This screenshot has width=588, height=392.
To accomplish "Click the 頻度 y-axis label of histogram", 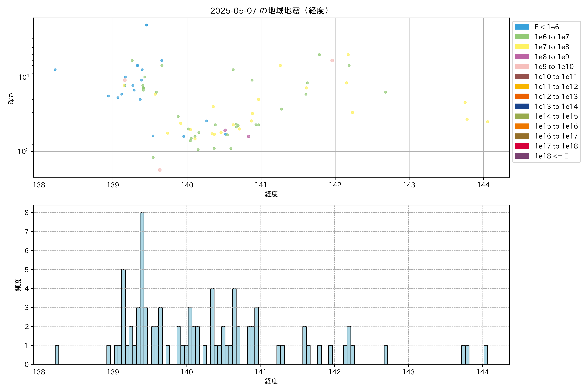I will 18,285.
